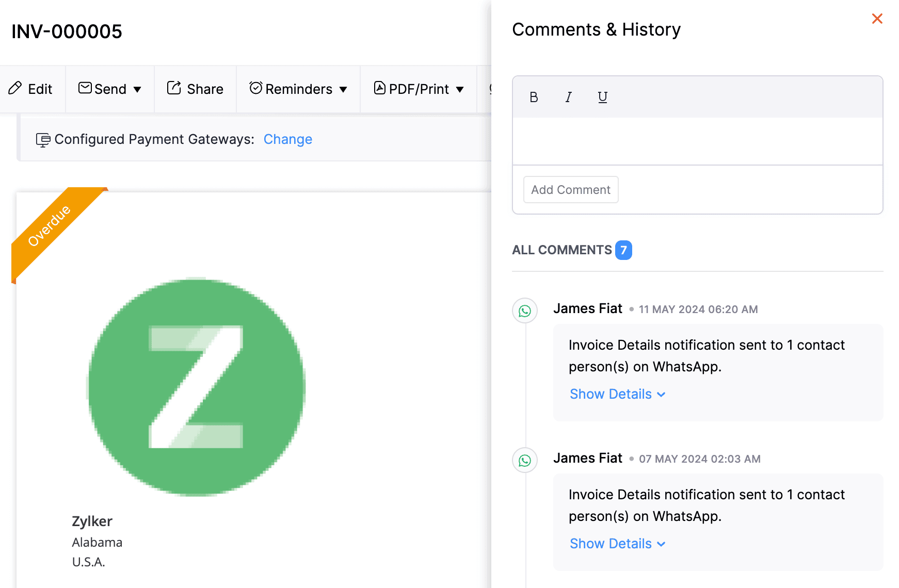
Task: Click the Send envelope icon
Action: coord(85,88)
